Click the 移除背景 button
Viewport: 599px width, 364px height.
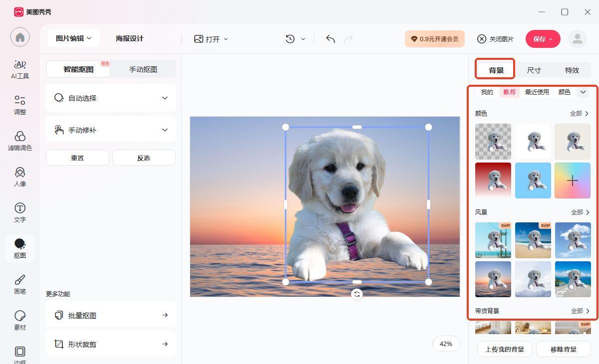pos(563,350)
